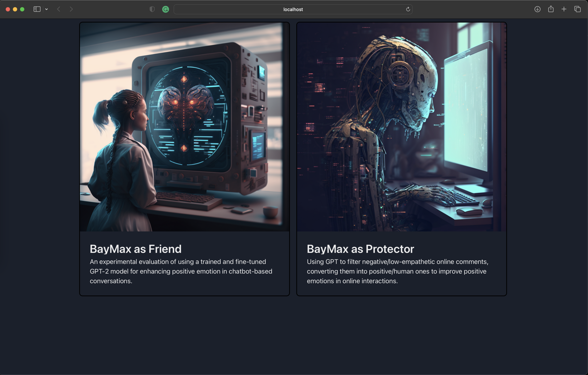
Task: Reload the page with refresh icon
Action: 408,9
